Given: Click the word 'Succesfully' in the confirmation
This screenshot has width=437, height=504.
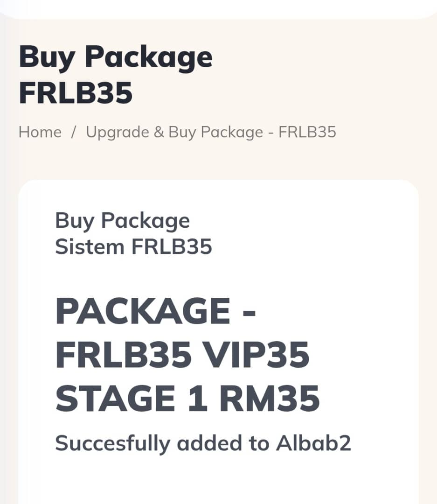Looking at the screenshot, I should pos(112,444).
